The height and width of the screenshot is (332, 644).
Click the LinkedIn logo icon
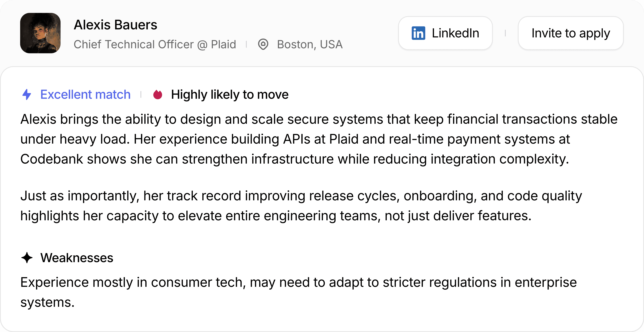(x=418, y=33)
